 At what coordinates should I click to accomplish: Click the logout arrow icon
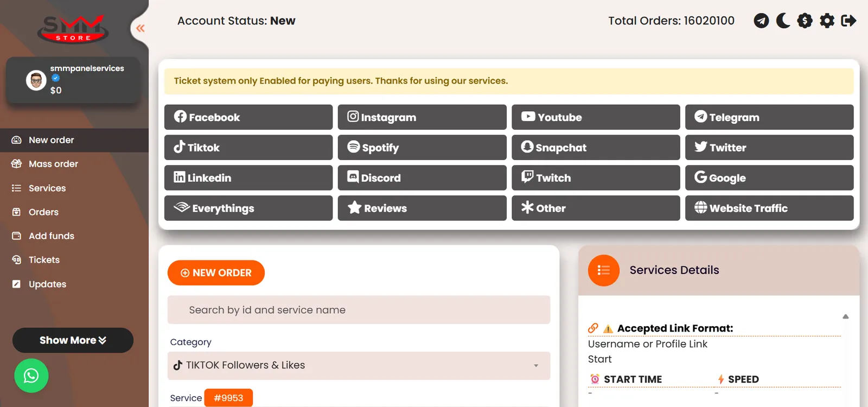point(848,21)
